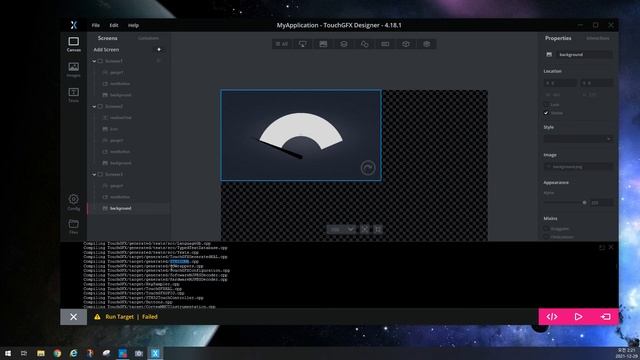
Task: Click the plus icon next to Add Screen
Action: click(159, 49)
